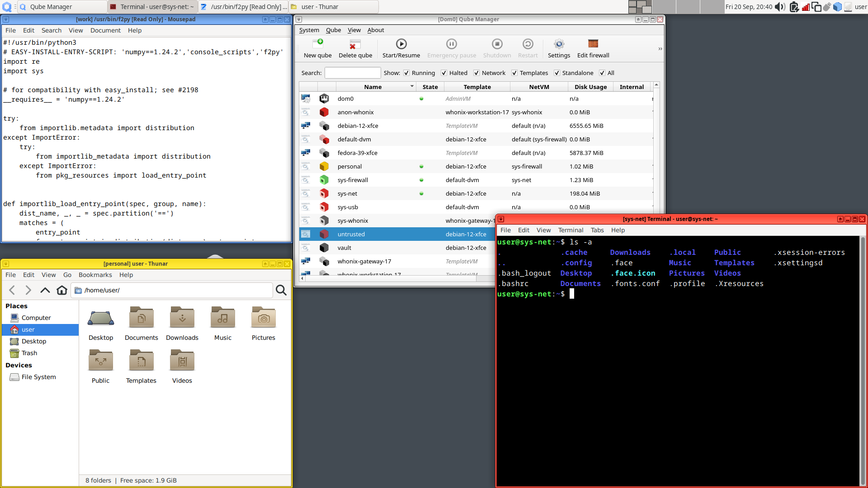
Task: Open Thunar window menu dropdown
Action: [6, 264]
